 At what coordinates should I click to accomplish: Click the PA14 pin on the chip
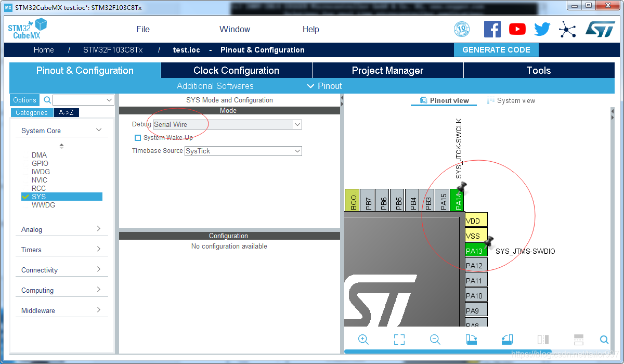point(458,200)
